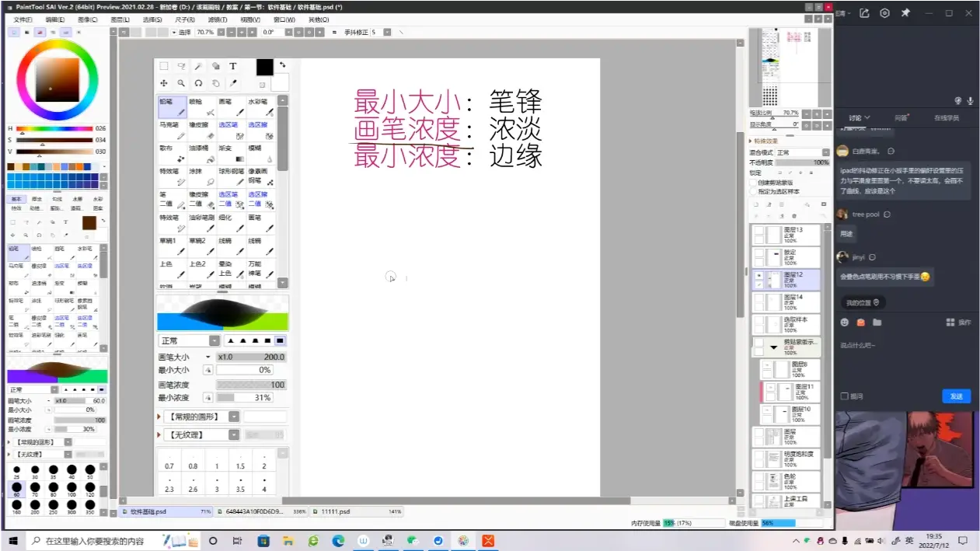
Task: Pick the Text tool in the left tool panel
Action: 65,221
